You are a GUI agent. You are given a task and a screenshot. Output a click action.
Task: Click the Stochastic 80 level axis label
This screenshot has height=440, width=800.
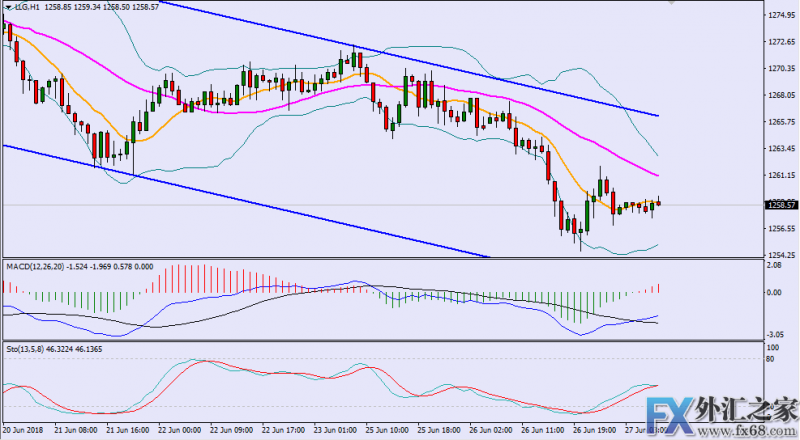772,359
